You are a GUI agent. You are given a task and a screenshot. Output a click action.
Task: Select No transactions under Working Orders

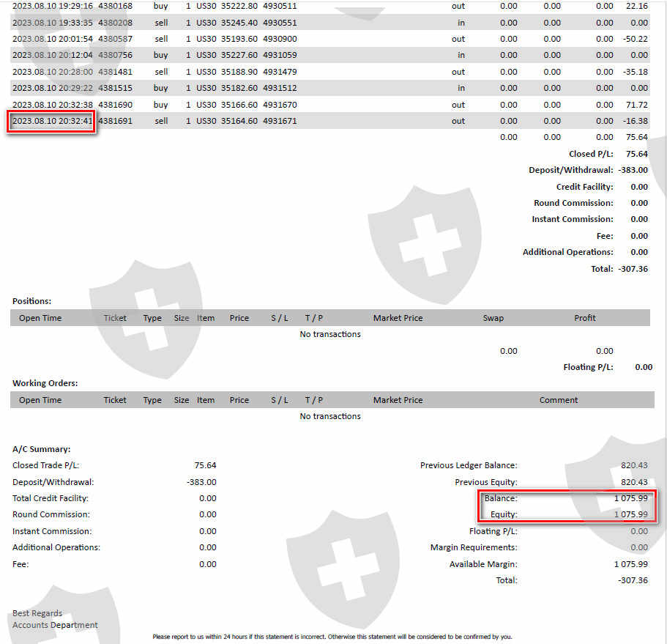coord(330,416)
